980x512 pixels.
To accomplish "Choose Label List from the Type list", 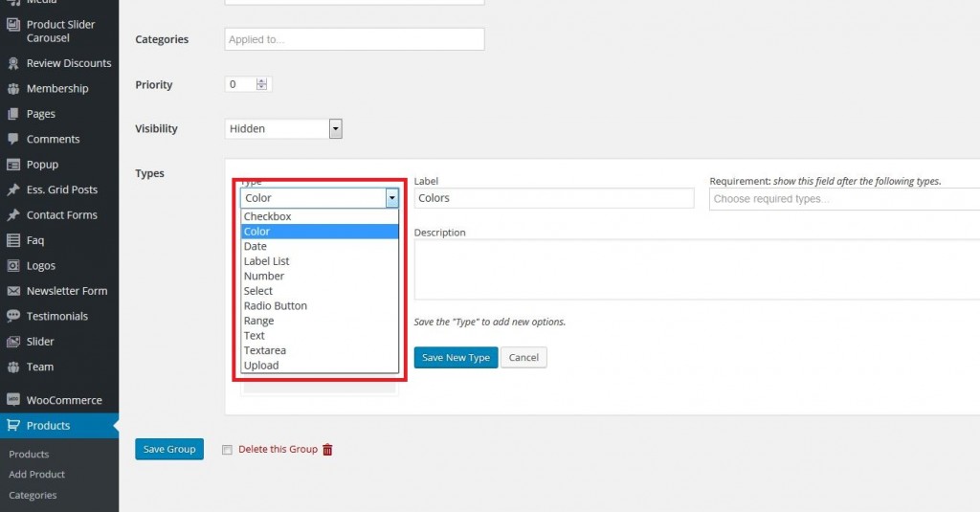I will click(320, 261).
